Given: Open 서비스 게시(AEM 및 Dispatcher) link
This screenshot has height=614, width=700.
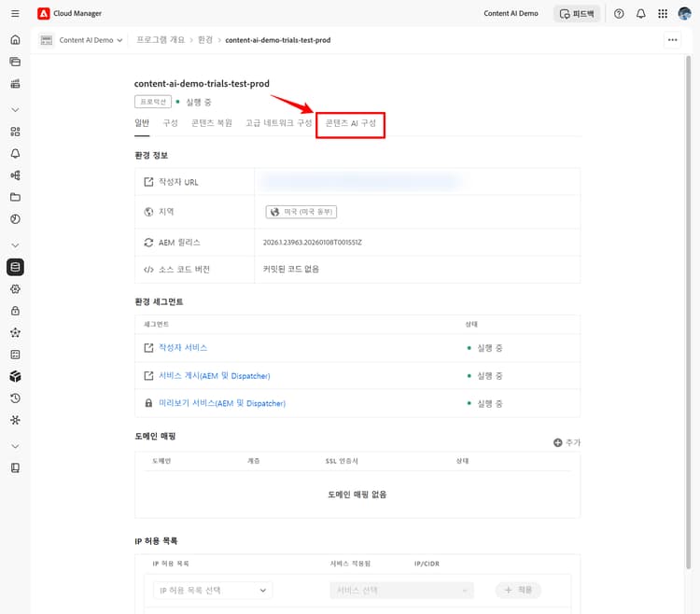Looking at the screenshot, I should click(215, 376).
